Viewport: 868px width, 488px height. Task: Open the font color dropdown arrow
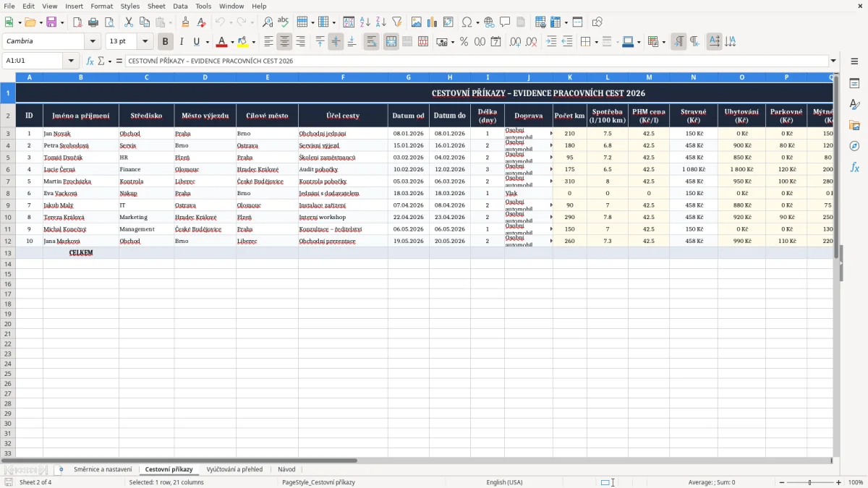pos(231,42)
